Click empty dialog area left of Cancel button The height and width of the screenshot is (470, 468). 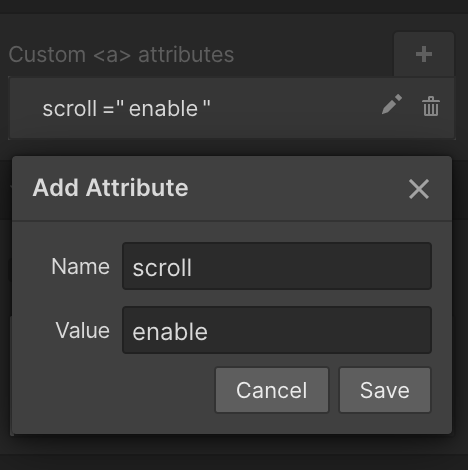click(x=113, y=390)
